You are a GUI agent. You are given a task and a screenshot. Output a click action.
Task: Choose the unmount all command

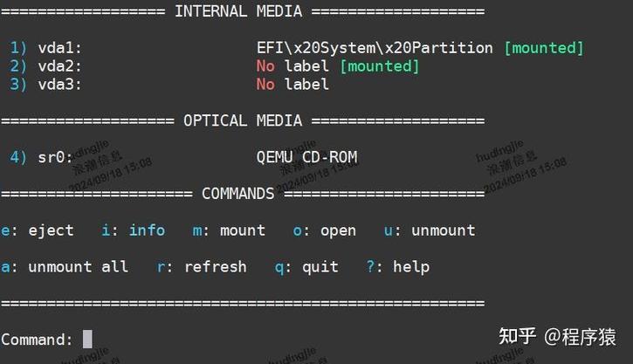click(65, 267)
